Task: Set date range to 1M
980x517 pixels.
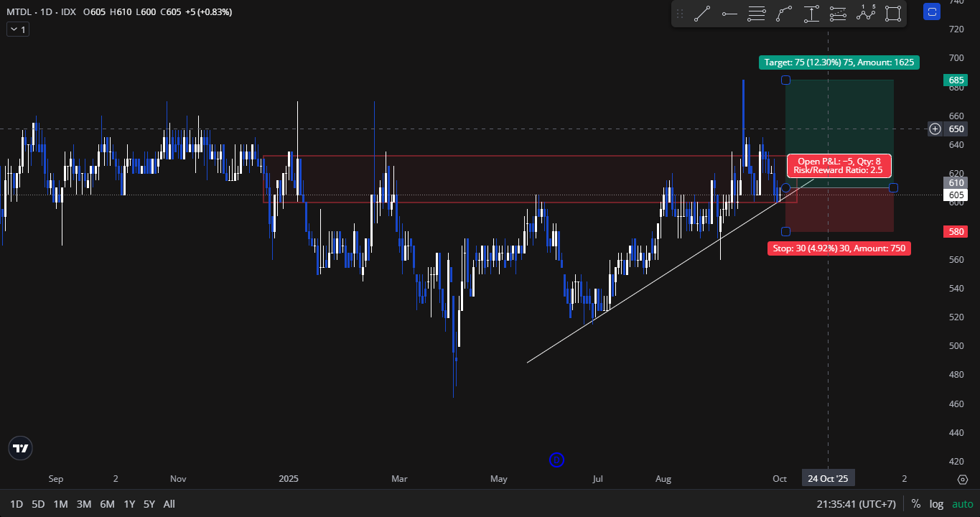Action: tap(60, 504)
